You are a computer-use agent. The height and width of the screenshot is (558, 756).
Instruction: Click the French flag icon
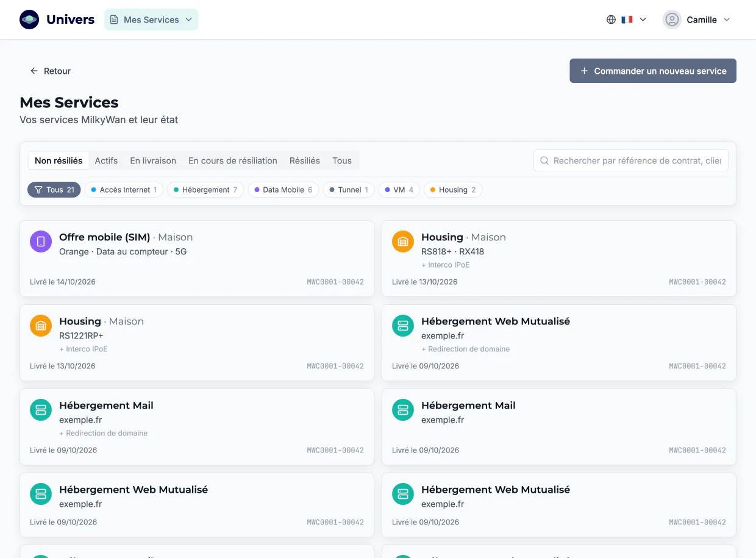point(627,20)
